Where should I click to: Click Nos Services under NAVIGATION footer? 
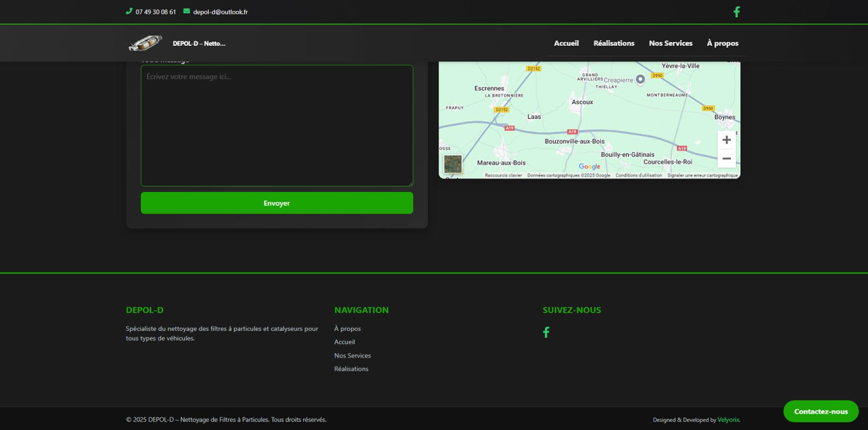(x=352, y=355)
